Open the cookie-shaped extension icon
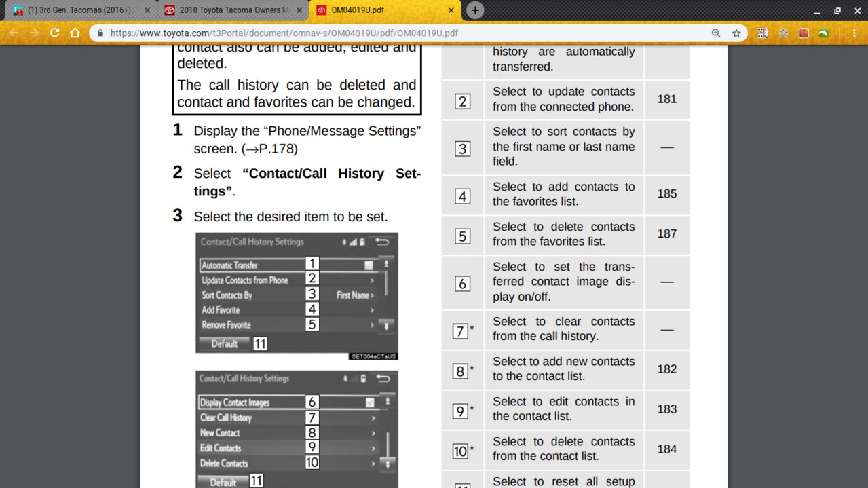Image resolution: width=868 pixels, height=488 pixels. (x=784, y=33)
